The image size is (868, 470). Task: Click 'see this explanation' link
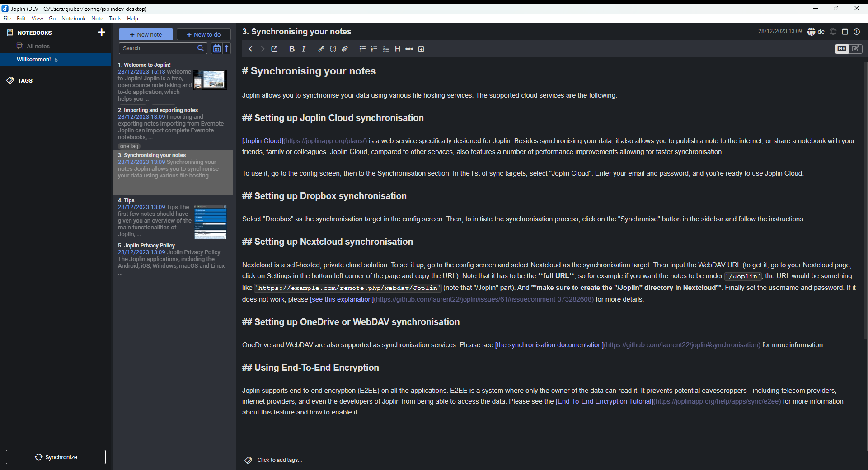(x=342, y=299)
